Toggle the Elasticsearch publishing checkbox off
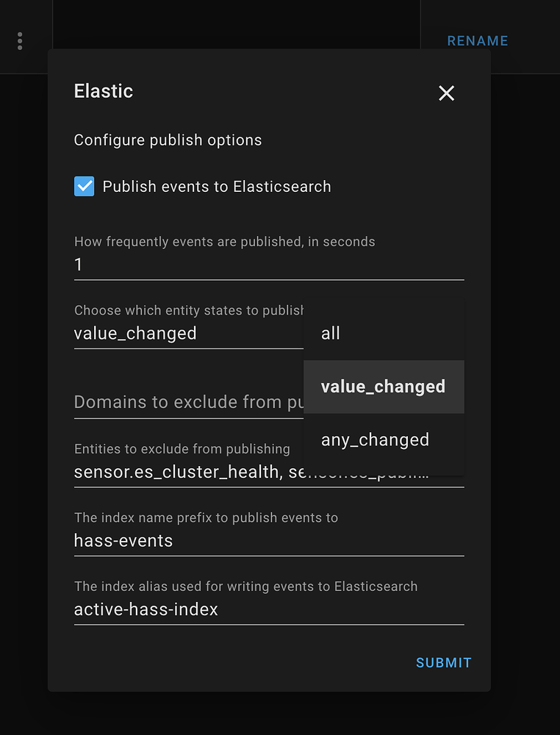The image size is (560, 735). click(x=84, y=187)
